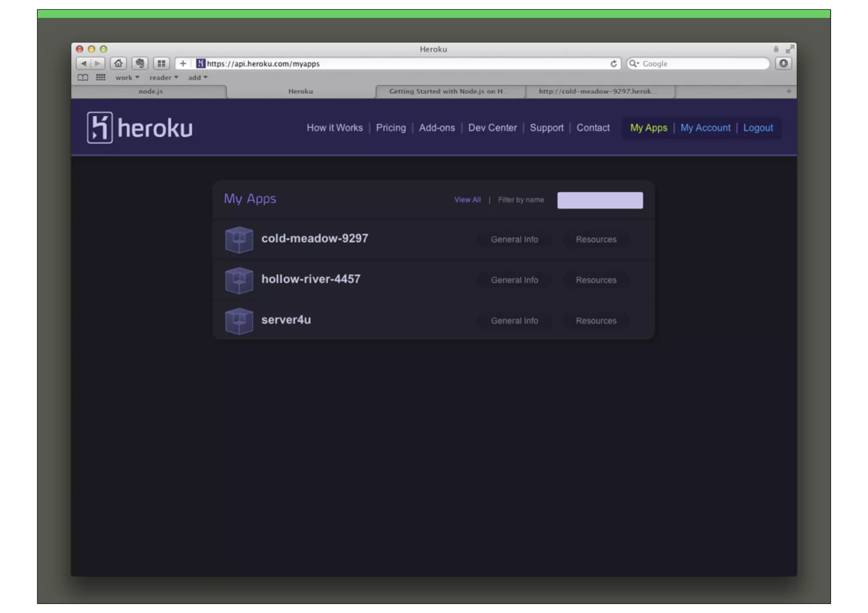This screenshot has width=868, height=613.
Task: Click the Heroku logo icon
Action: 100,128
